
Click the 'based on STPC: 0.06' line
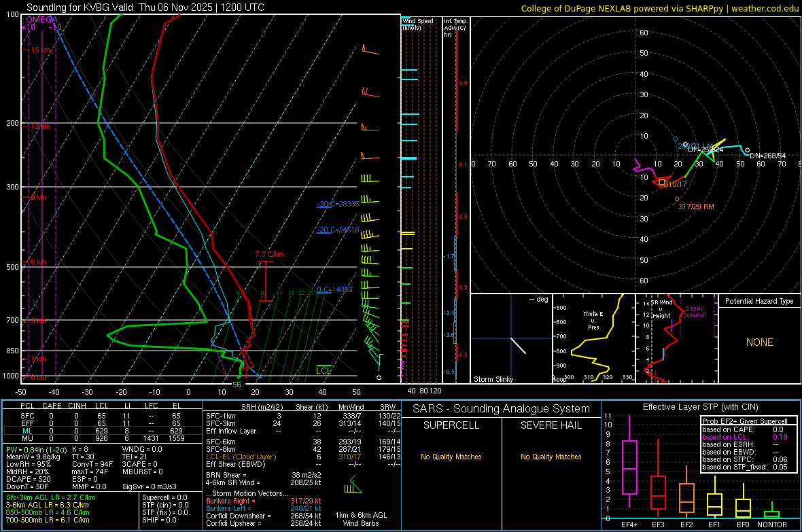[745, 459]
